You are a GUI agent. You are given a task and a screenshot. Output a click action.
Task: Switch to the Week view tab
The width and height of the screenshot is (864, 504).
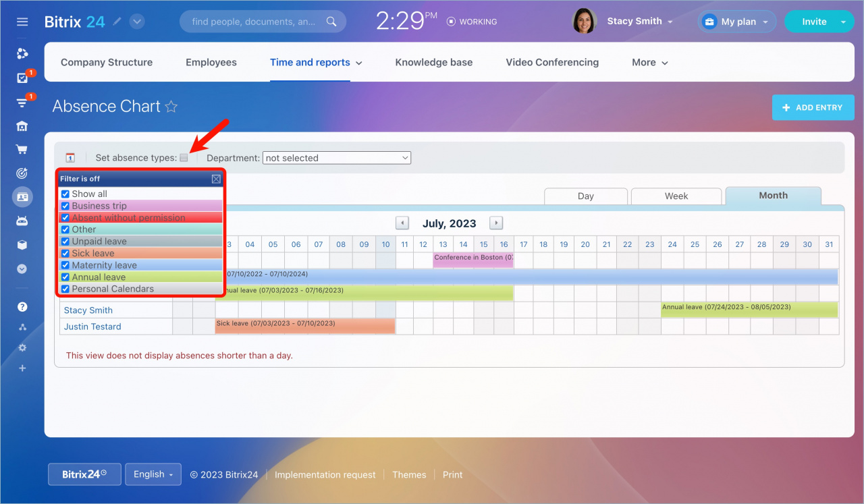676,196
